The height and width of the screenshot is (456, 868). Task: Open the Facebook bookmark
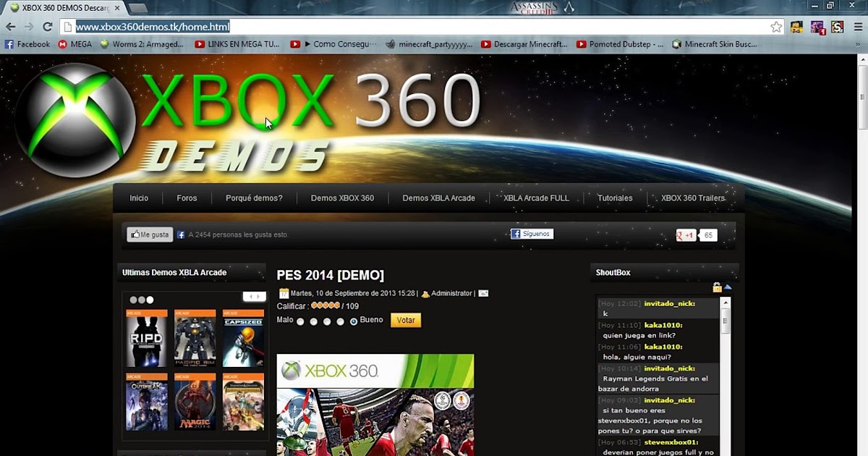tap(27, 44)
